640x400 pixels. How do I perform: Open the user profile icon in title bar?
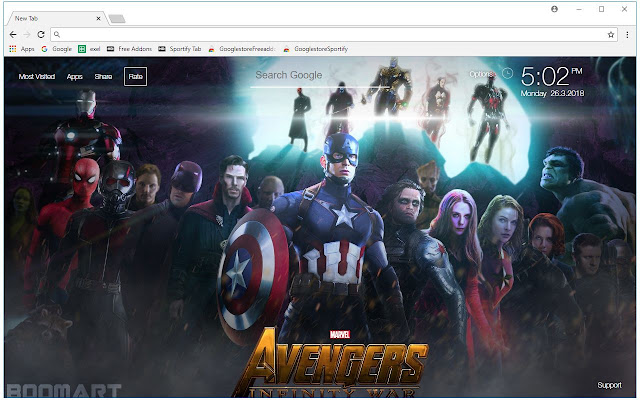[554, 9]
